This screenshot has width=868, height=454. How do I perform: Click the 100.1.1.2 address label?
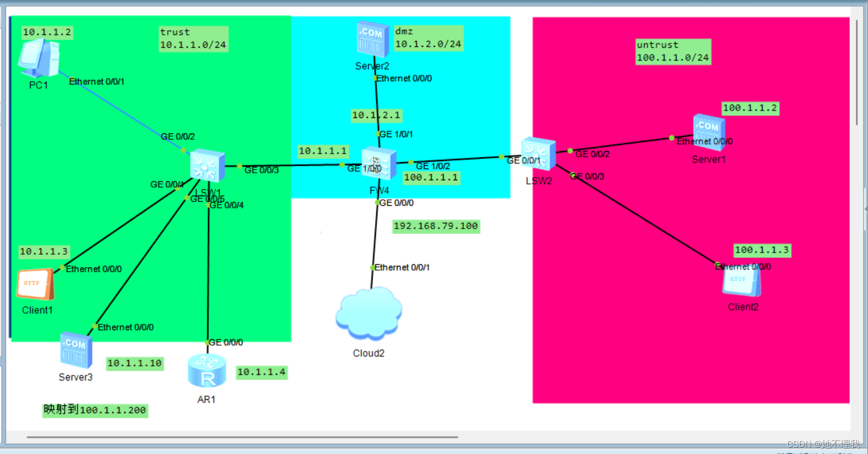point(750,108)
